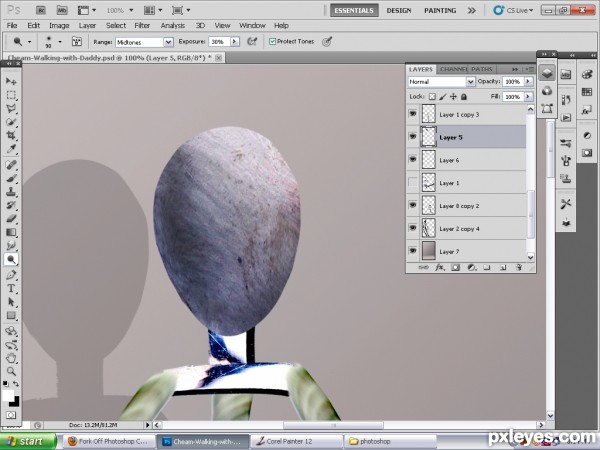
Task: Uncheck Protect Tones checkbox
Action: pos(272,41)
